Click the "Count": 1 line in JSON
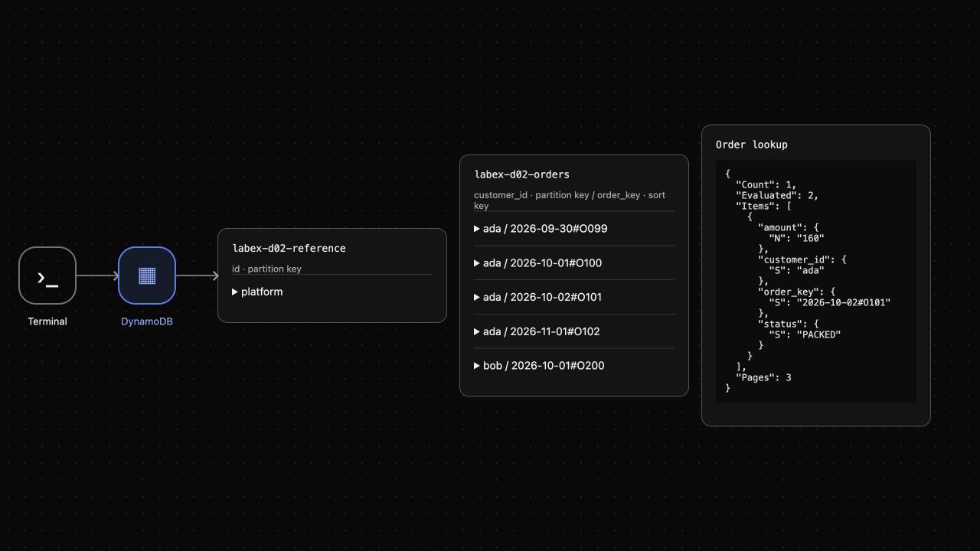980x551 pixels. (766, 184)
